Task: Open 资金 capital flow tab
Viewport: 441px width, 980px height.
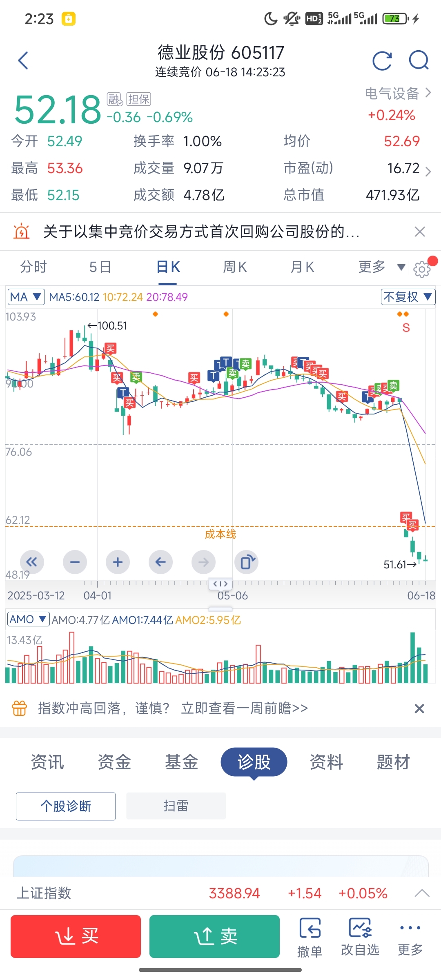Action: point(114,762)
